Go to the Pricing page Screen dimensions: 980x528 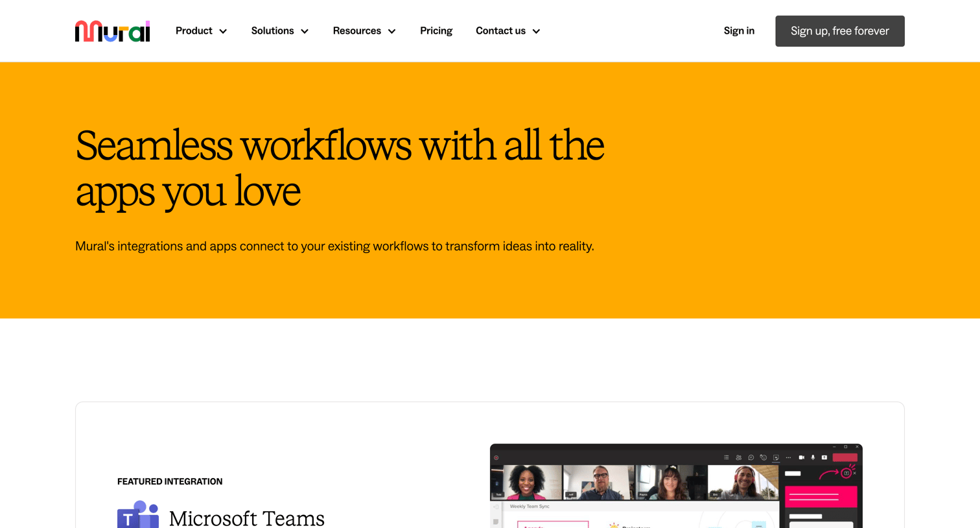point(436,31)
